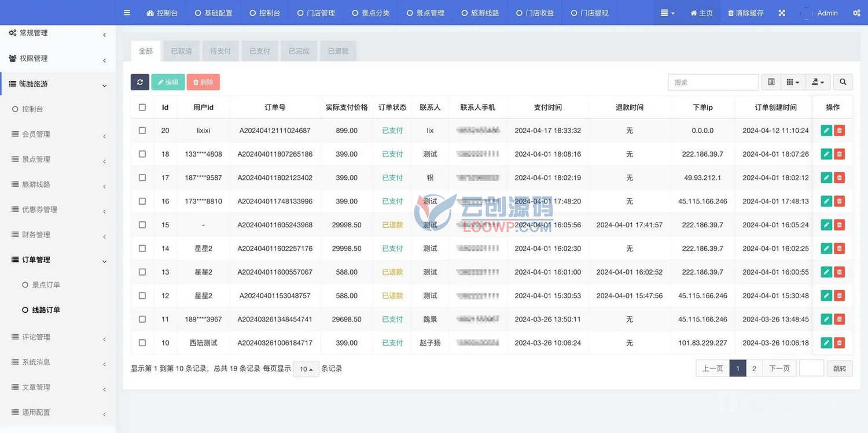
Task: Edit order row with Id 14
Action: [x=826, y=249]
